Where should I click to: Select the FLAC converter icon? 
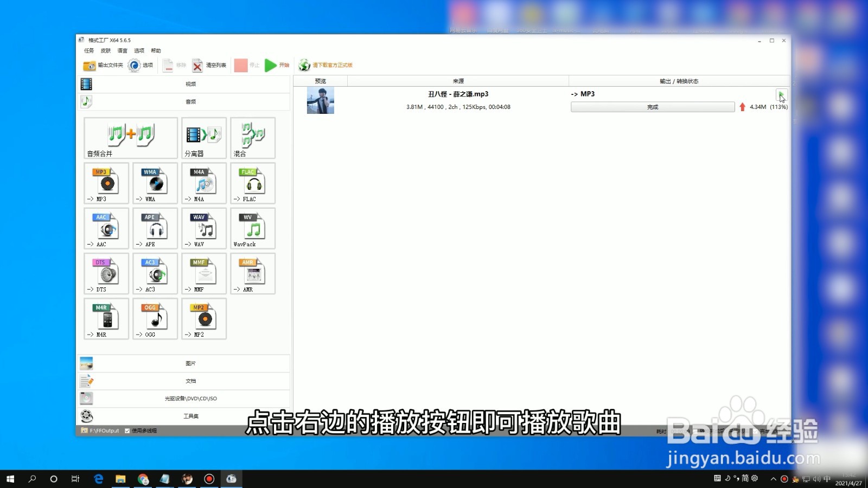[x=252, y=183]
